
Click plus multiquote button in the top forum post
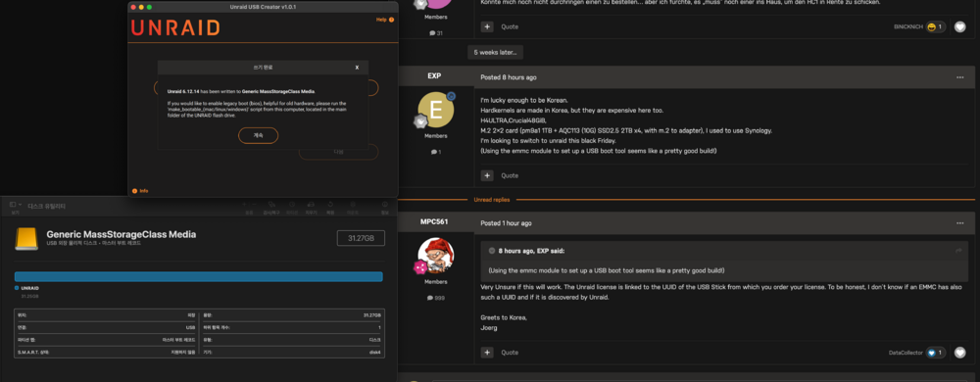click(487, 26)
